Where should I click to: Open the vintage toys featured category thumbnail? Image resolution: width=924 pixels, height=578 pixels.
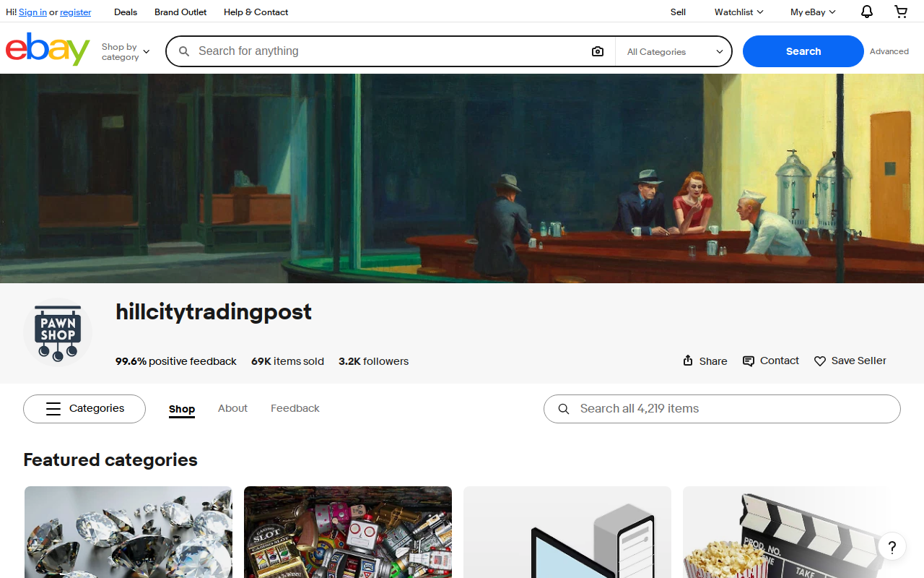(x=348, y=532)
